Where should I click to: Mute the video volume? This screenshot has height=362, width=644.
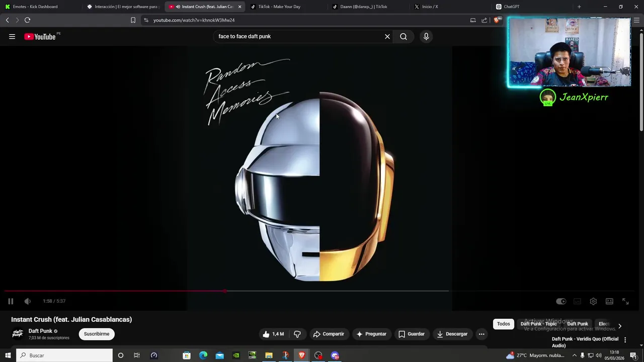27,301
